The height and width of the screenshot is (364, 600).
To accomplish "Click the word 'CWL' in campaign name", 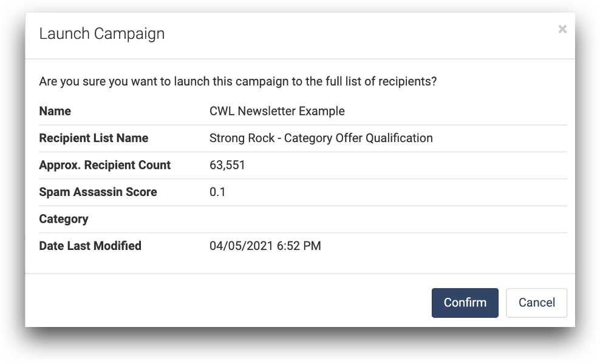I will tap(222, 111).
